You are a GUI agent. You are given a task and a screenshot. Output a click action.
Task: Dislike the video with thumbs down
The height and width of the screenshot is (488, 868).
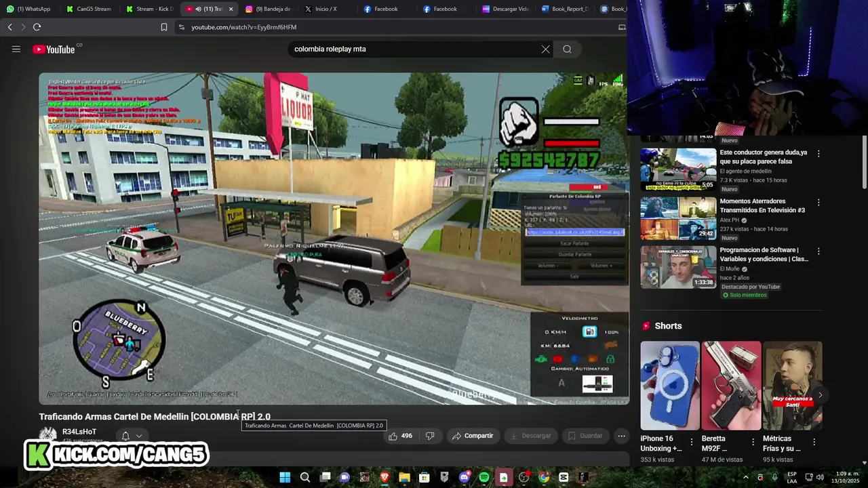pos(430,436)
